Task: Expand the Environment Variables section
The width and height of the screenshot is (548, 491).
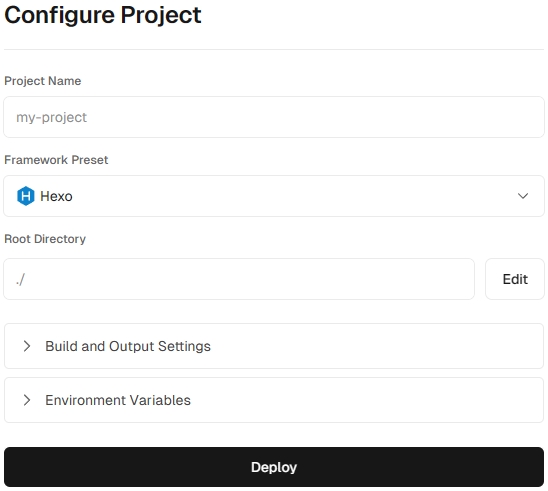Action: [274, 400]
